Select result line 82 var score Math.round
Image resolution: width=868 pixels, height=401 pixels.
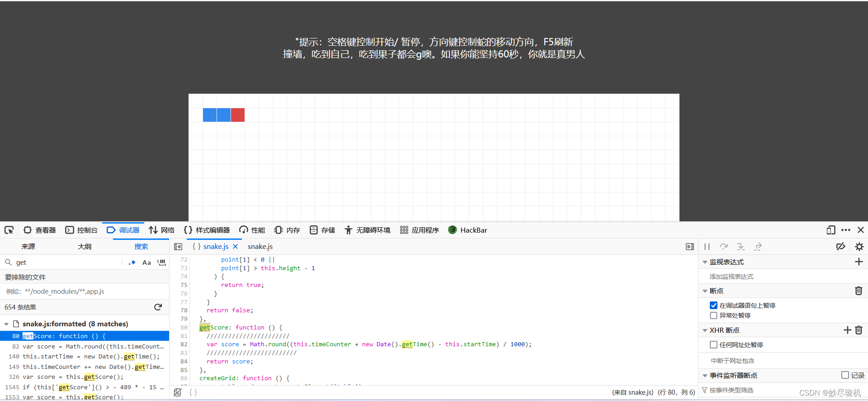pyautogui.click(x=85, y=346)
